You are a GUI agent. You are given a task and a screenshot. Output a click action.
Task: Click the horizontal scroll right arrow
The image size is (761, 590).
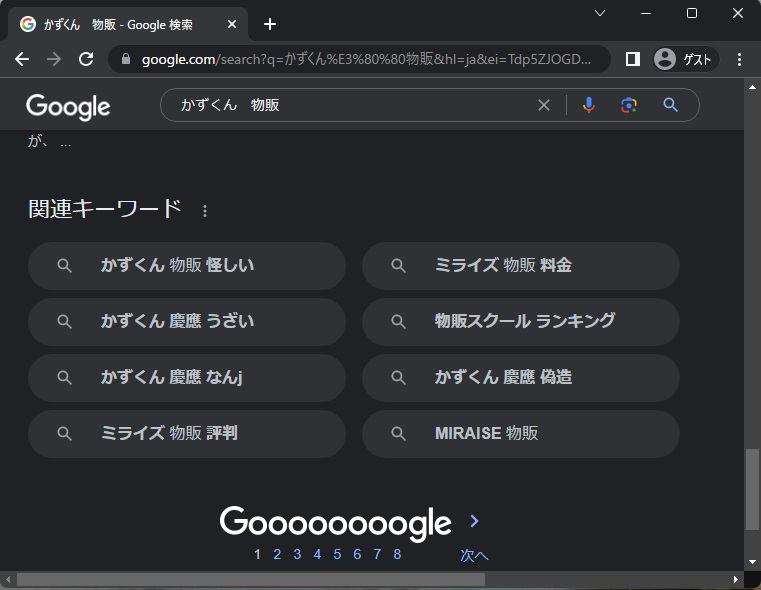pyautogui.click(x=736, y=579)
